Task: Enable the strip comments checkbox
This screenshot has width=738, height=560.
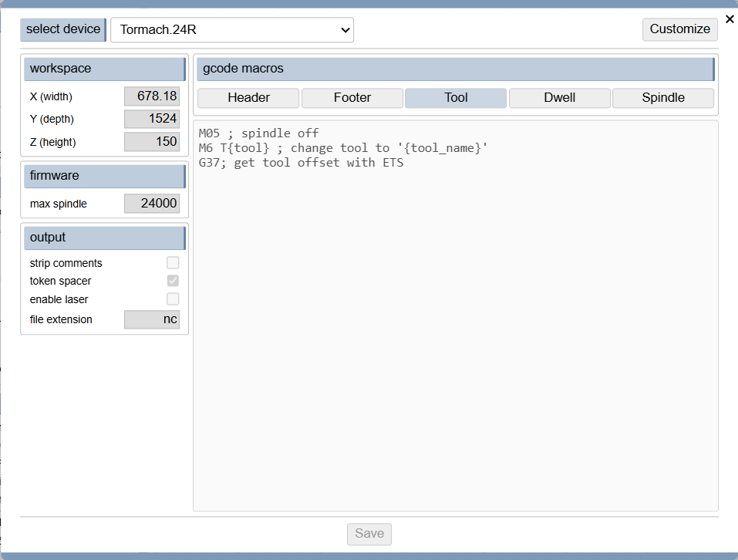Action: point(173,263)
